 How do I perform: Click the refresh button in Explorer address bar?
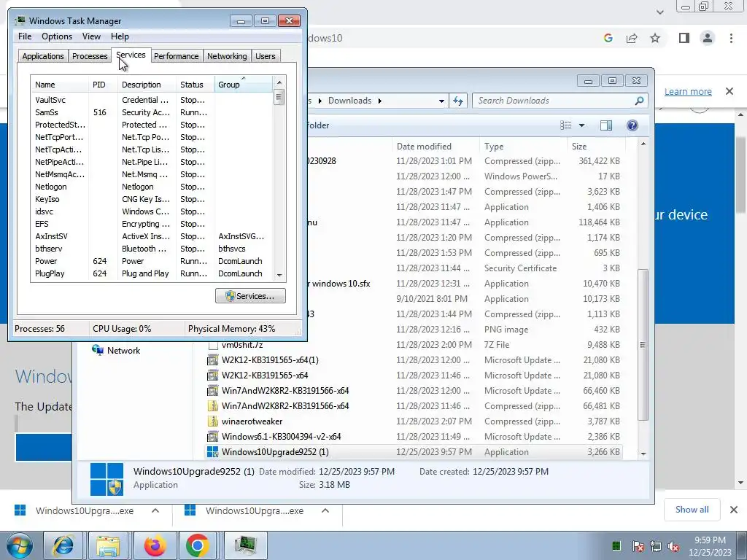(x=458, y=101)
